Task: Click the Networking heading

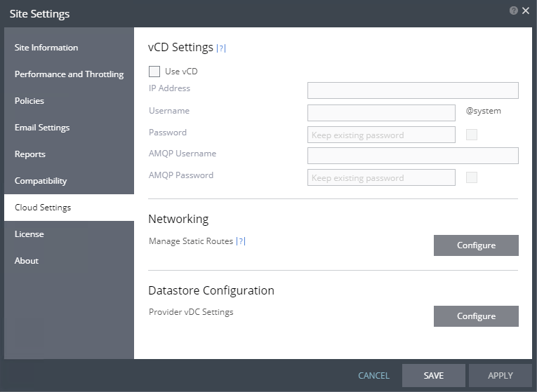Action: (178, 219)
